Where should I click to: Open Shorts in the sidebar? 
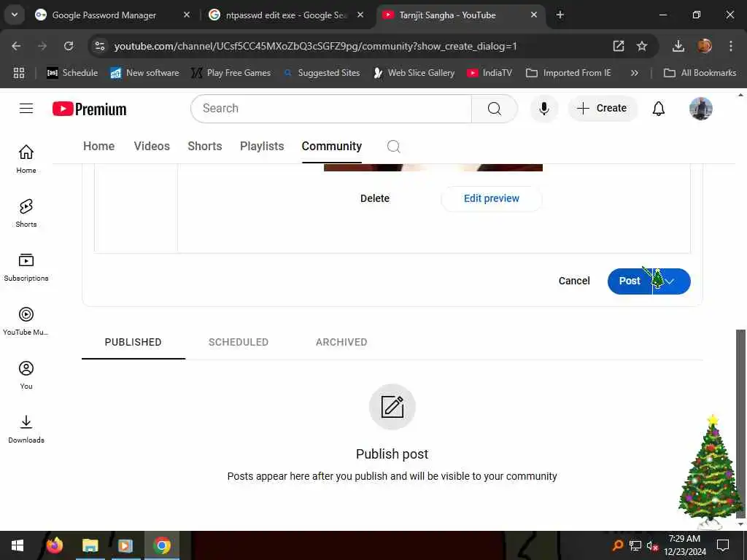pyautogui.click(x=26, y=214)
